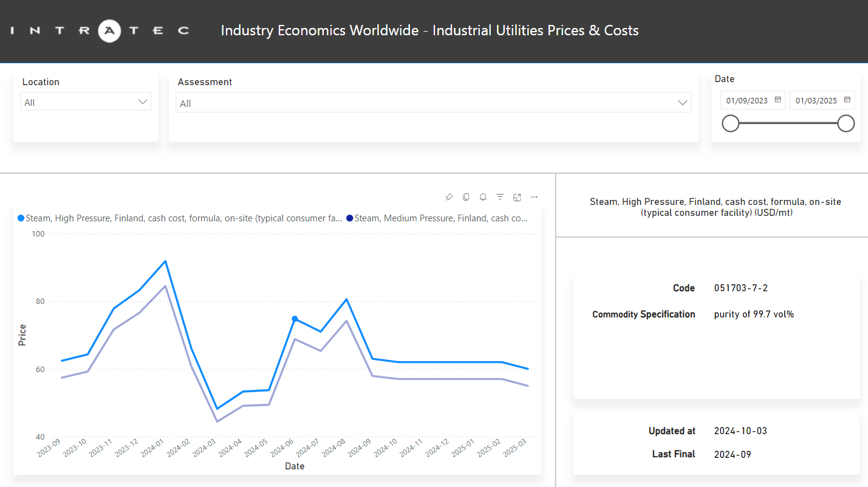Select the highlighted 2024-06 data point

pos(295,319)
